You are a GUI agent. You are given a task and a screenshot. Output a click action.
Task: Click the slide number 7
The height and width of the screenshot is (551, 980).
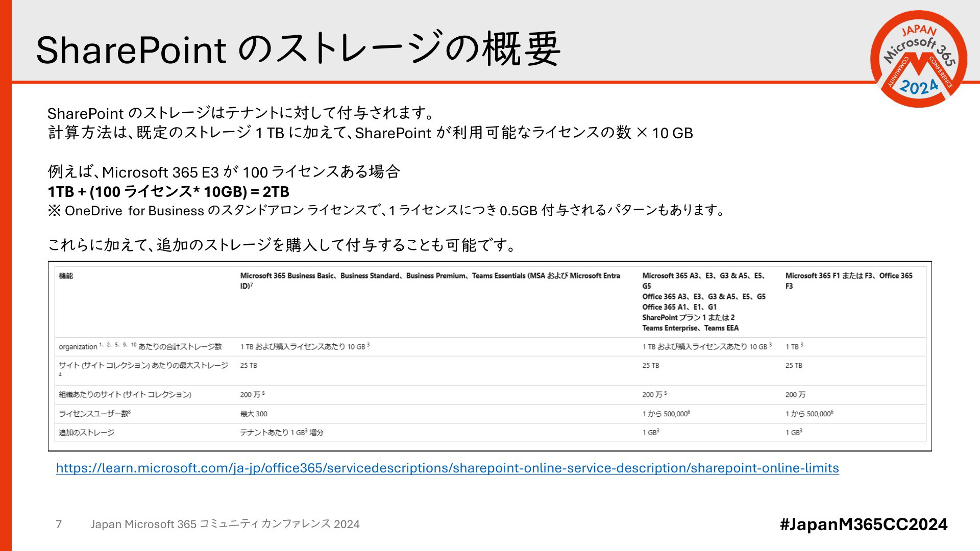[59, 524]
